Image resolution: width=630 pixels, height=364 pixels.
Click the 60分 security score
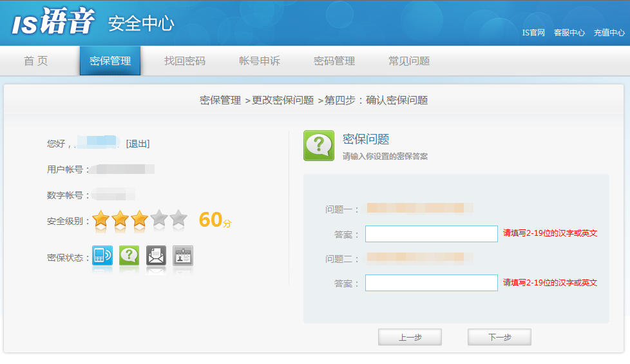point(215,220)
